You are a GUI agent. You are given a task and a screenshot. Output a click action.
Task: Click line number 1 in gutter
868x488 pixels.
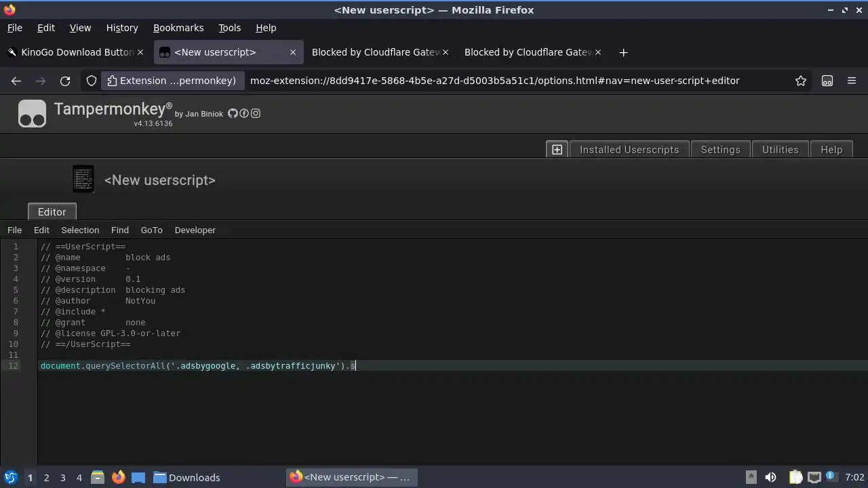tap(16, 247)
